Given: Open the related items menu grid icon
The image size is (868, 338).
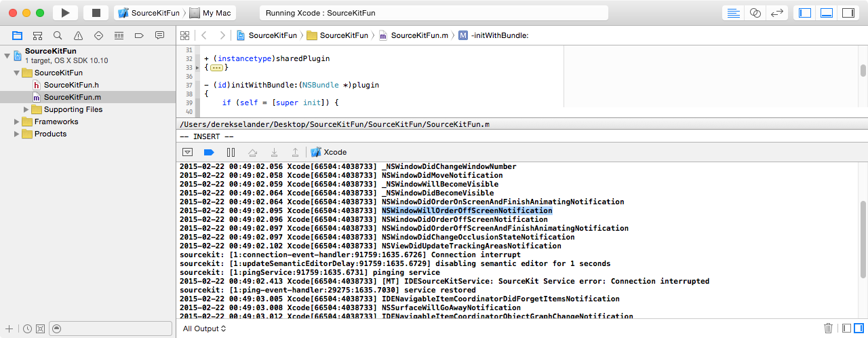Looking at the screenshot, I should [185, 35].
